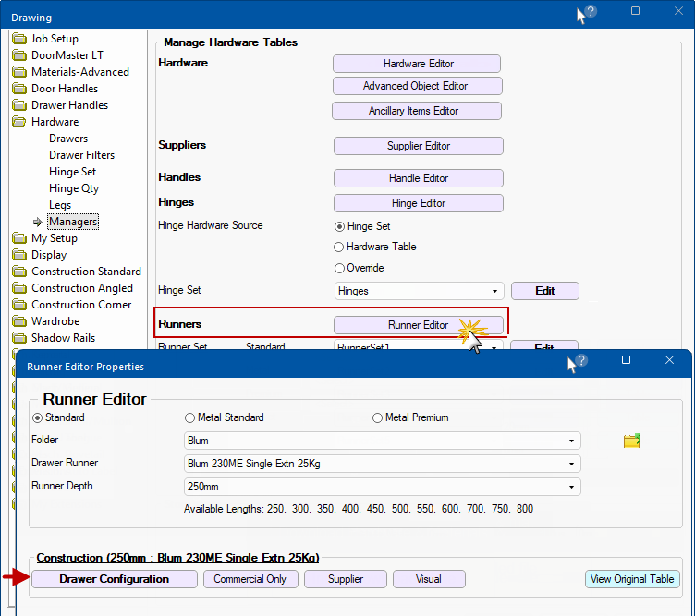Click the Construction Corner folder icon

[x=19, y=305]
